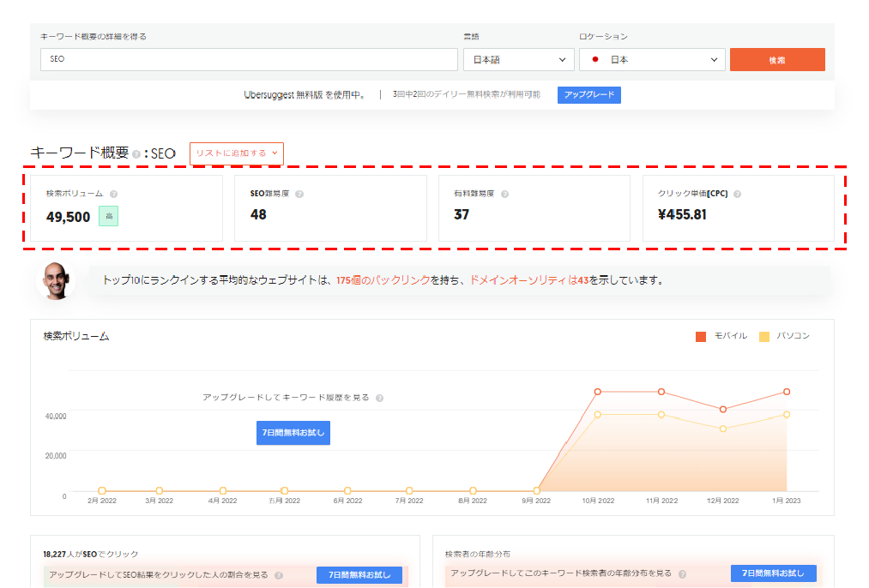Toggle the パソコン legend color swatch
Image resolution: width=869 pixels, height=588 pixels.
click(764, 337)
